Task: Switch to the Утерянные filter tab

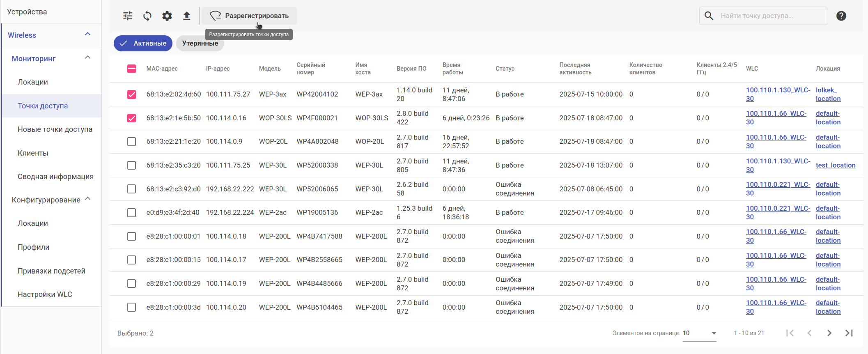Action: point(200,44)
